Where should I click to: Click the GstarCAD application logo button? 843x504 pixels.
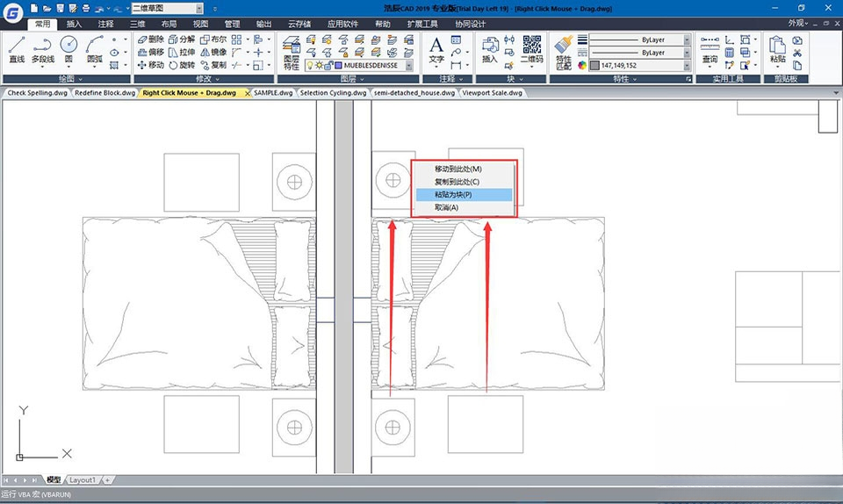12,11
